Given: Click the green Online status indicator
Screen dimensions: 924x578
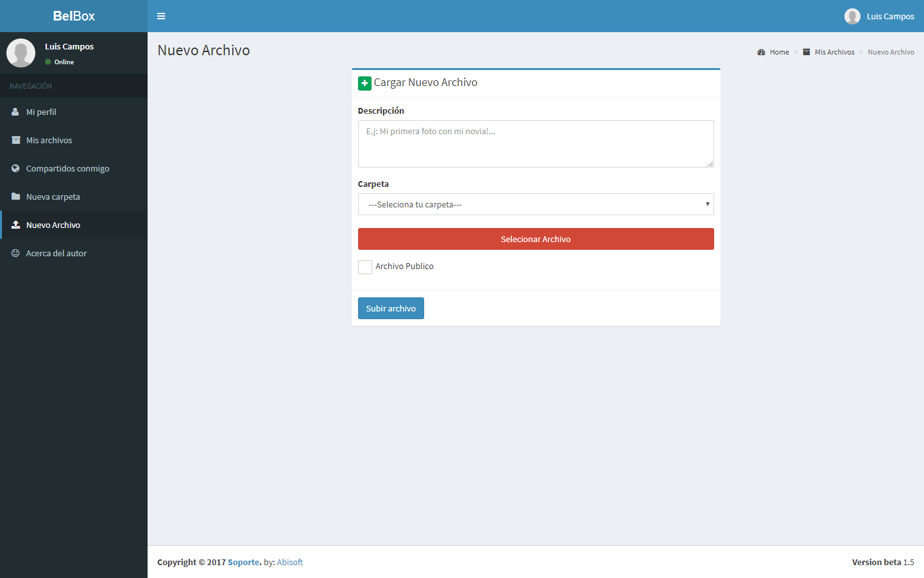Looking at the screenshot, I should click(x=48, y=62).
